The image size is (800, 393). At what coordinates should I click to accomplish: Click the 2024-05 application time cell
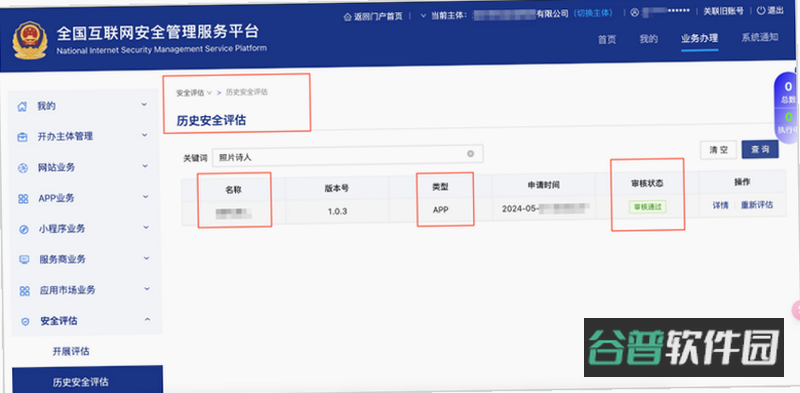(545, 208)
